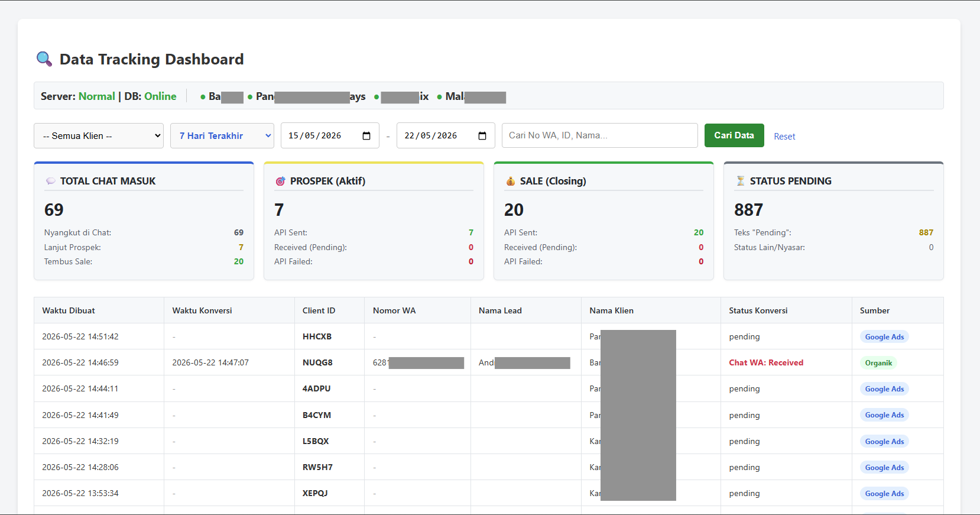Click timestamp 2026-05-22 14:32:19
980x515 pixels.
click(80, 441)
